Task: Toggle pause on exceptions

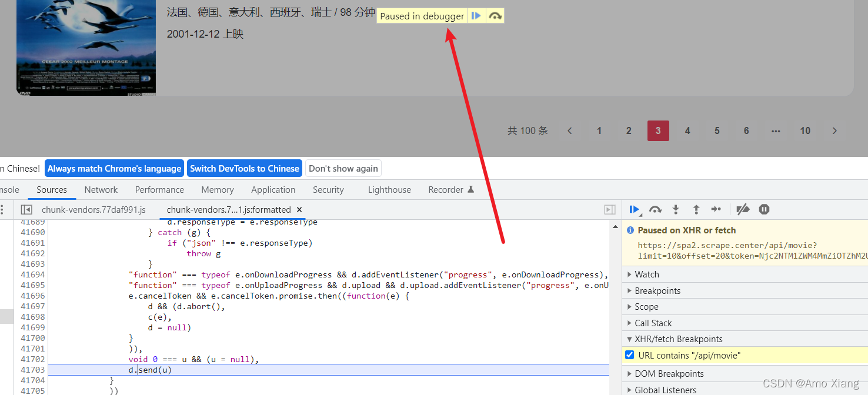Action: [x=764, y=209]
